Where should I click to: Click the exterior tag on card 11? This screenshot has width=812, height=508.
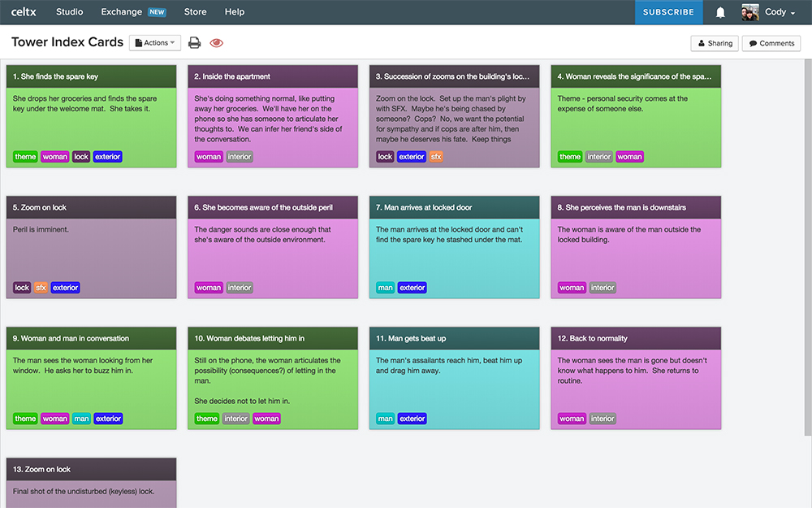(412, 419)
